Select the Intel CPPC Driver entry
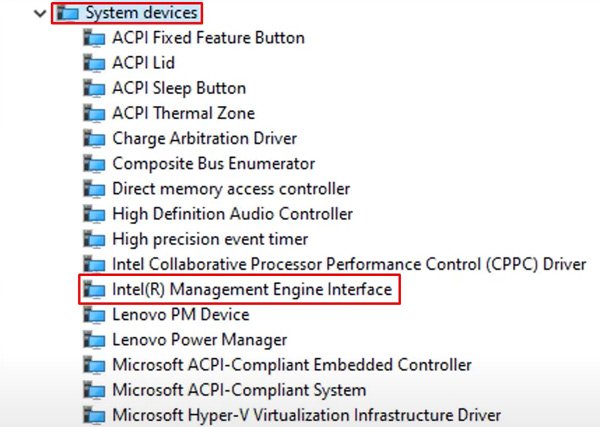Viewport: 600px width, 427px height. pyautogui.click(x=349, y=264)
